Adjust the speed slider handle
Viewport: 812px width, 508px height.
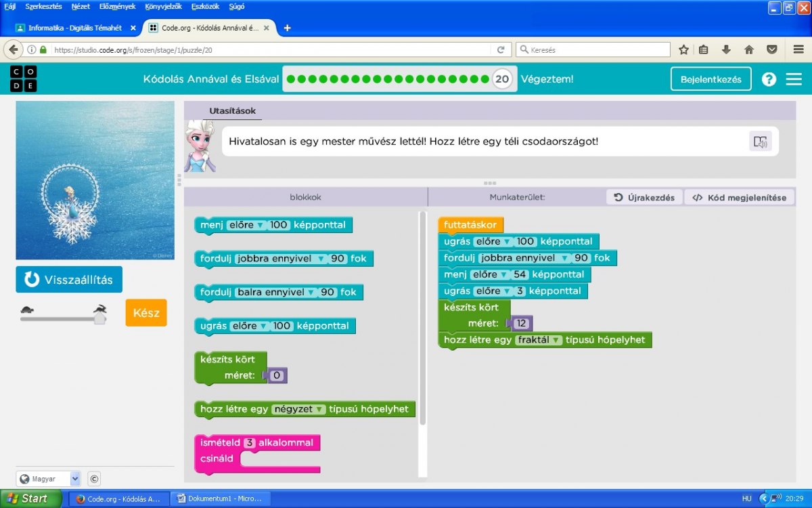[99, 318]
